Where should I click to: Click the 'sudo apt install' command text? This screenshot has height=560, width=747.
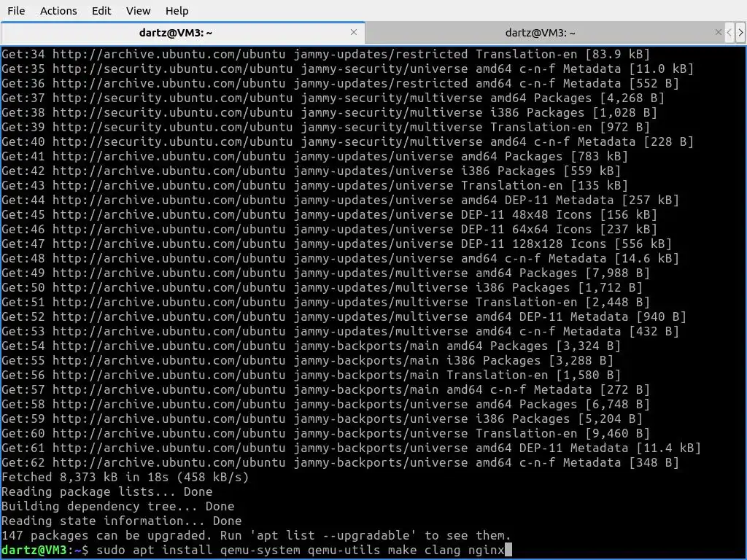[x=155, y=550]
